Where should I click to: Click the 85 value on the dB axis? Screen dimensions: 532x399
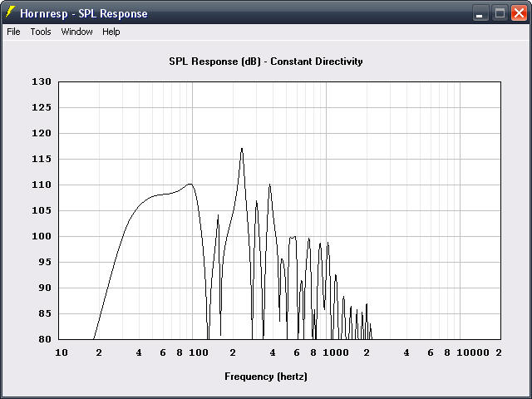click(x=44, y=313)
